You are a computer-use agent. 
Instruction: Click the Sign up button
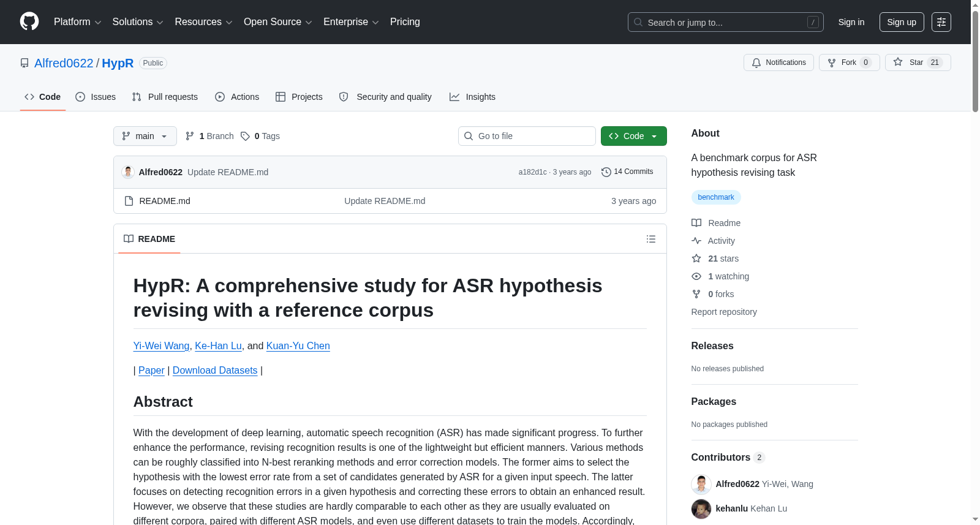902,22
